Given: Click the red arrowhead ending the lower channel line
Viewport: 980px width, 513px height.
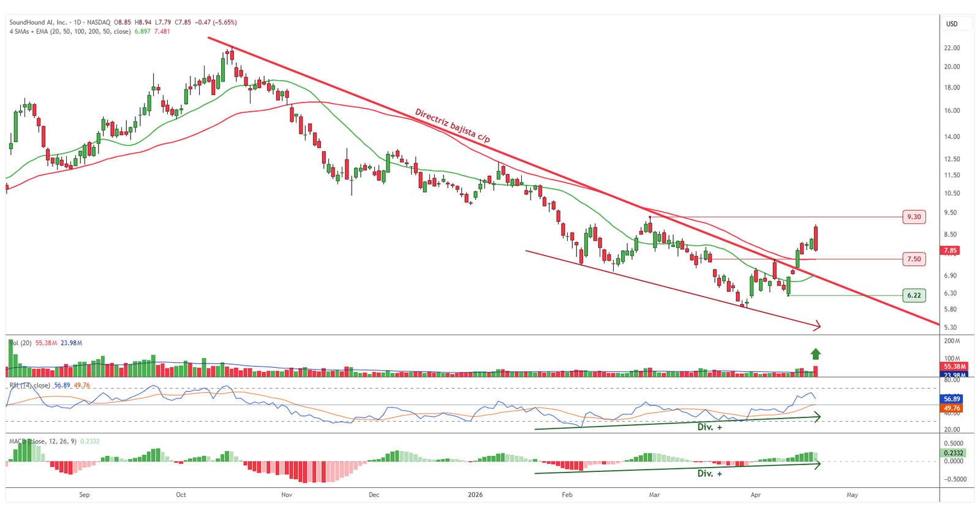Looking at the screenshot, I should 817,326.
